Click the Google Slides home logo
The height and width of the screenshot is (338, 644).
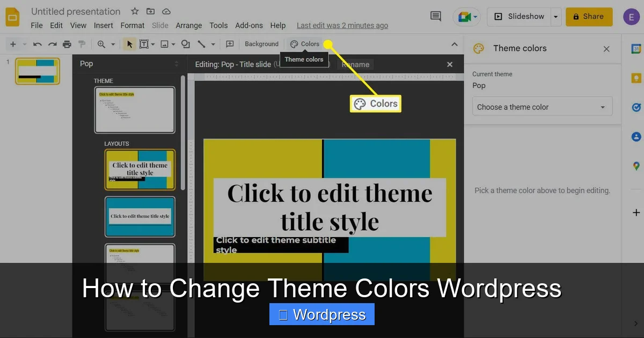tap(12, 17)
